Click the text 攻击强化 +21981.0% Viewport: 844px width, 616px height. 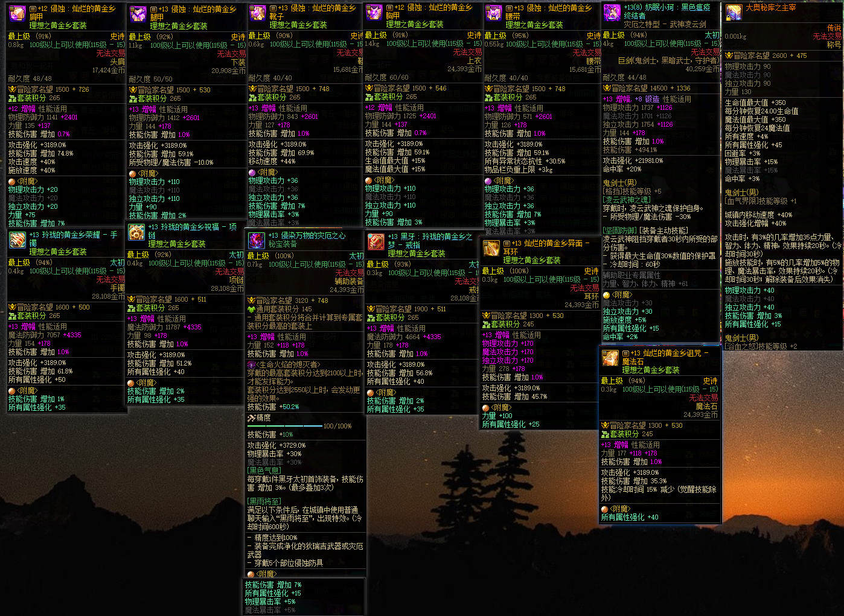click(x=633, y=161)
